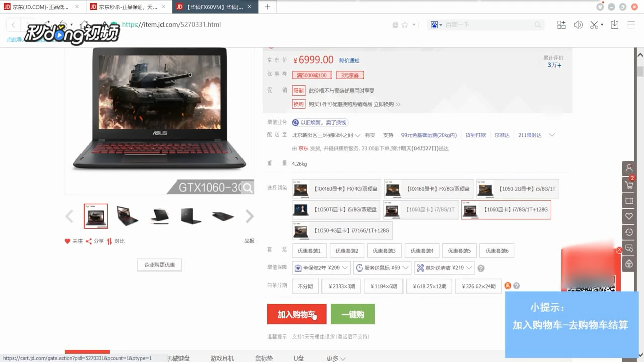This screenshot has height=362, width=644.
Task: Select the 【1060显卡】 i7/8G/1T+128G configuration
Action: coord(506,209)
